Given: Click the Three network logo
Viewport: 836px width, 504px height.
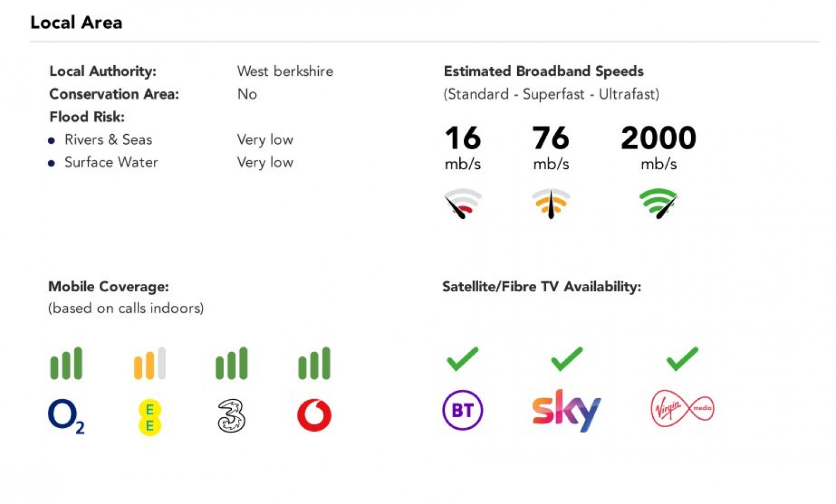Looking at the screenshot, I should point(231,416).
